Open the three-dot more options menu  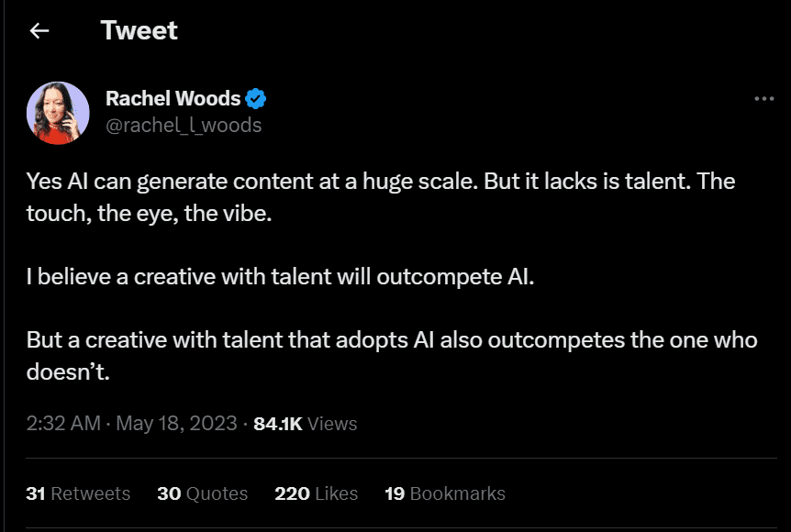763,99
